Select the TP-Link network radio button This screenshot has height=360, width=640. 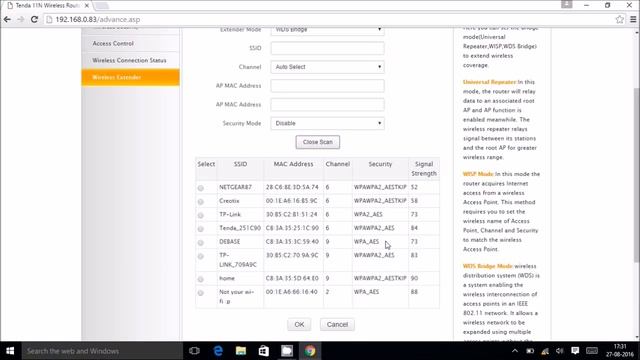[200, 216]
